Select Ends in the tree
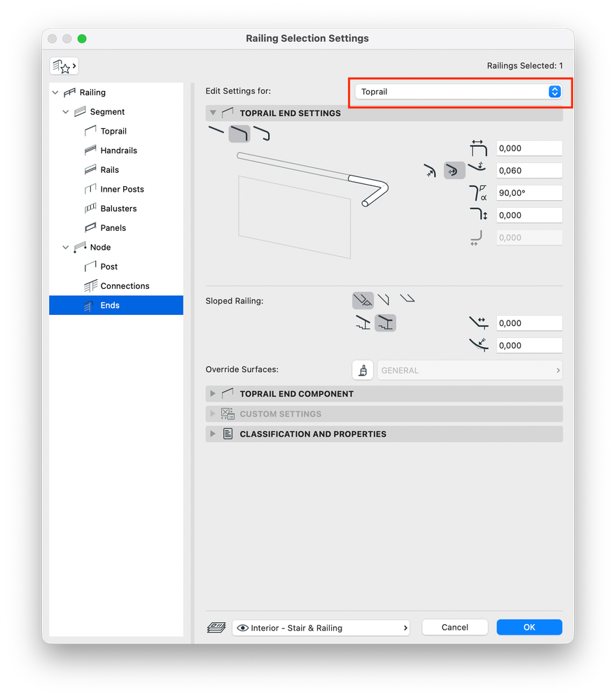616x699 pixels. [x=116, y=305]
